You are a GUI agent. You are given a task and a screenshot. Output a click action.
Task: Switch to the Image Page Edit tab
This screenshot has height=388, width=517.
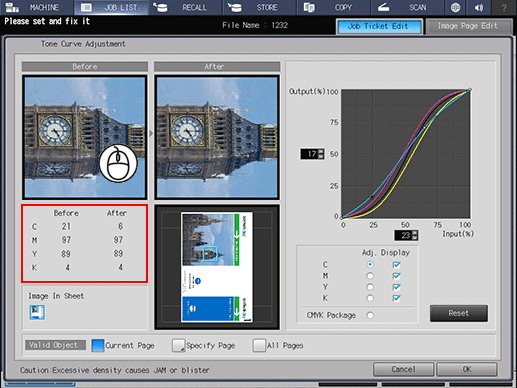point(469,26)
